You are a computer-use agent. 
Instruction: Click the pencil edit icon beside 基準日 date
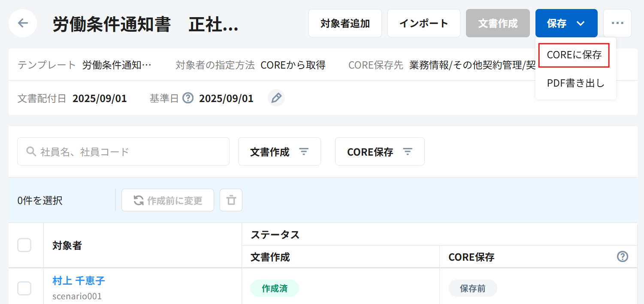coord(276,98)
